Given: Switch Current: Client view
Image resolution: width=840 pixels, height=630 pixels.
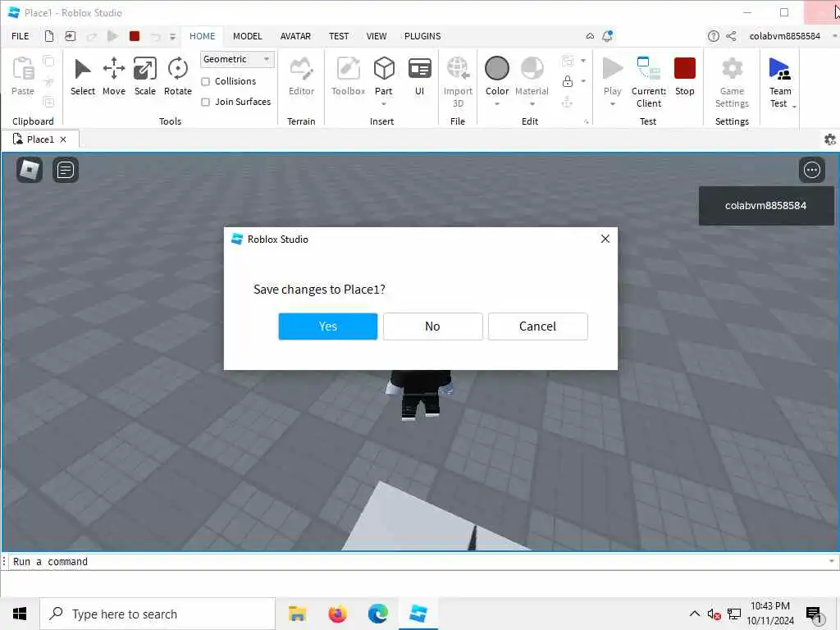Looking at the screenshot, I should point(649,81).
